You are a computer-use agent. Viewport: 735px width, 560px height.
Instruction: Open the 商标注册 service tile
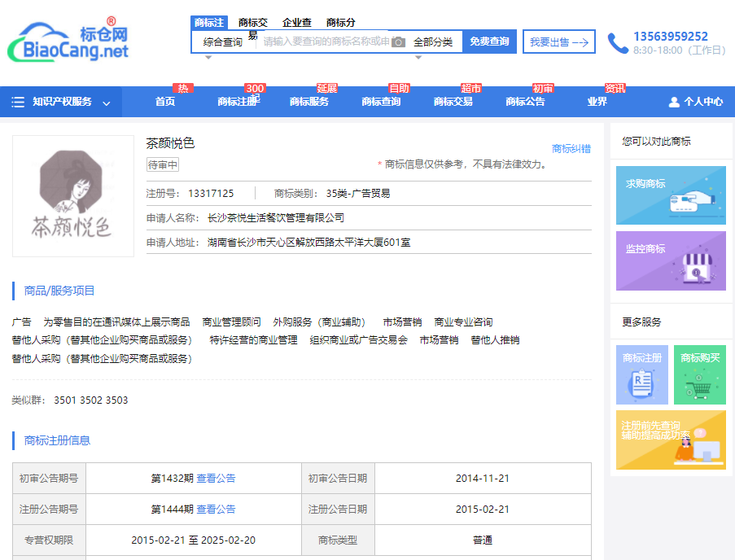click(x=641, y=375)
